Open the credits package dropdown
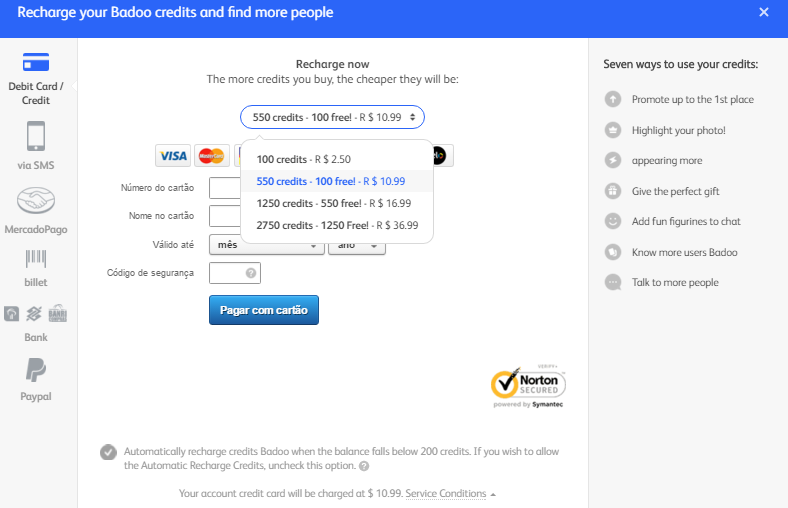Viewport: 788px width, 508px height. (x=332, y=117)
